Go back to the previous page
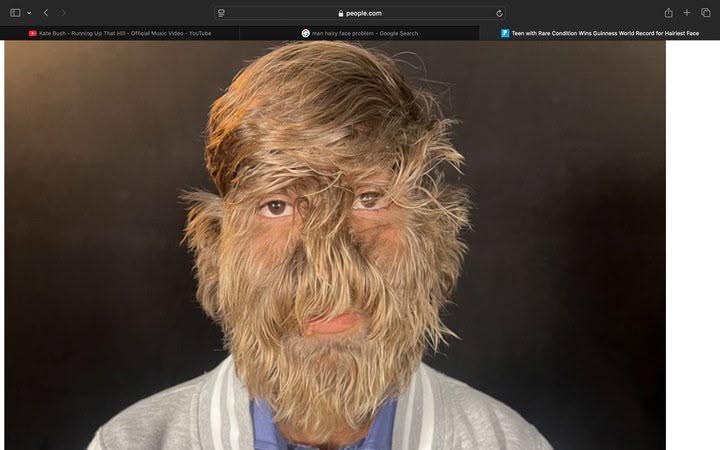720x450 pixels. [46, 13]
